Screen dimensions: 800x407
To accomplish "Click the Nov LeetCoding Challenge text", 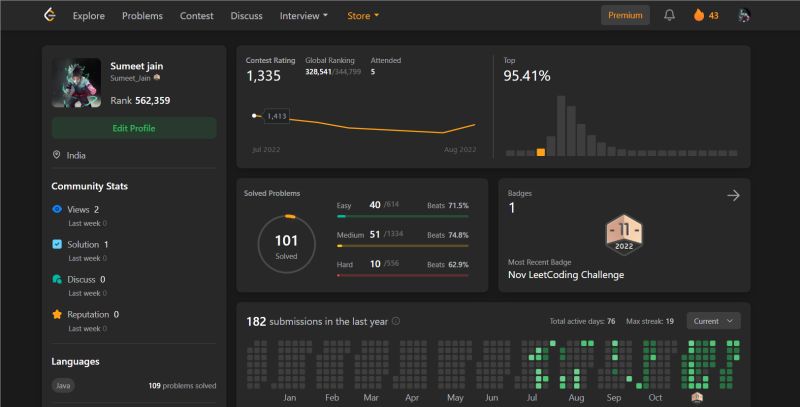I will click(x=566, y=275).
